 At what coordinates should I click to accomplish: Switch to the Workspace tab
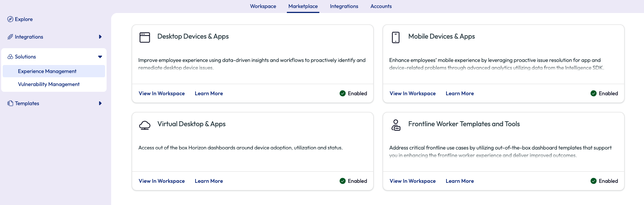[x=263, y=6]
